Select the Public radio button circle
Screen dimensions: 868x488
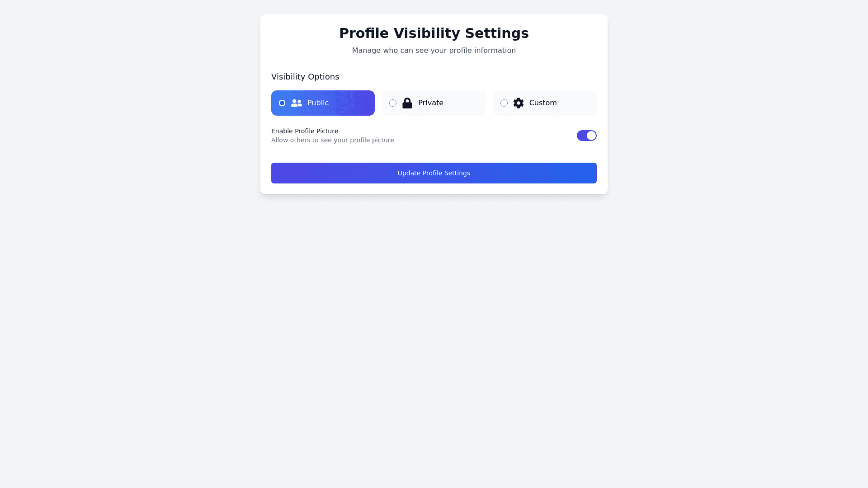coord(282,103)
